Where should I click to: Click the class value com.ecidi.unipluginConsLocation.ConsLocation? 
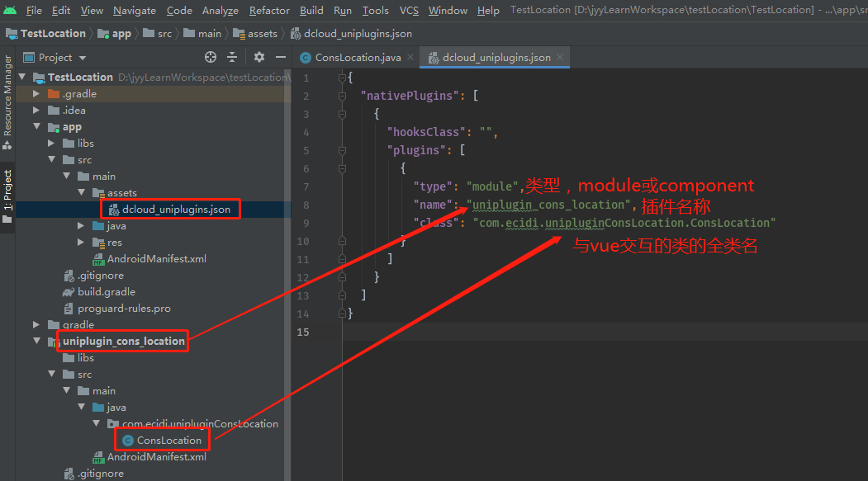(624, 223)
